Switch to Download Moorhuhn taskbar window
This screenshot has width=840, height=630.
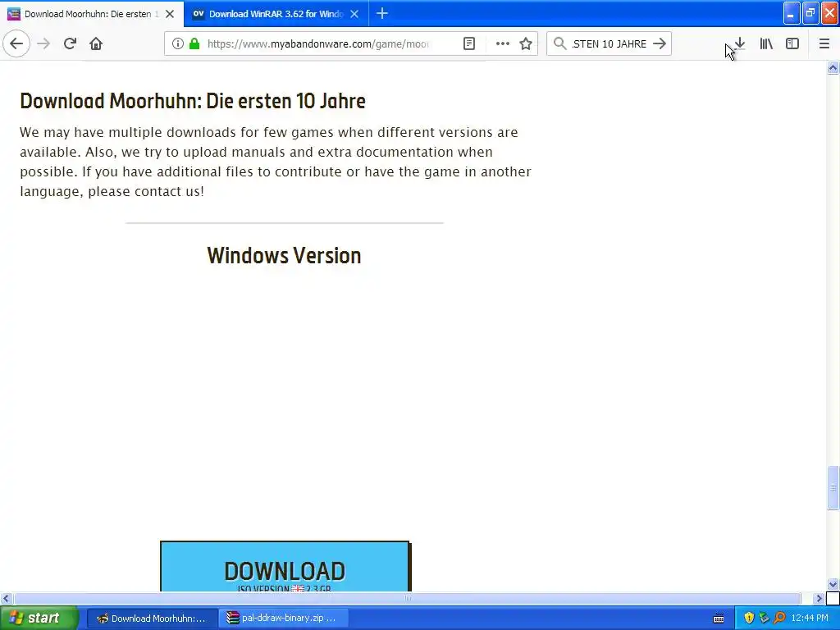click(x=152, y=619)
